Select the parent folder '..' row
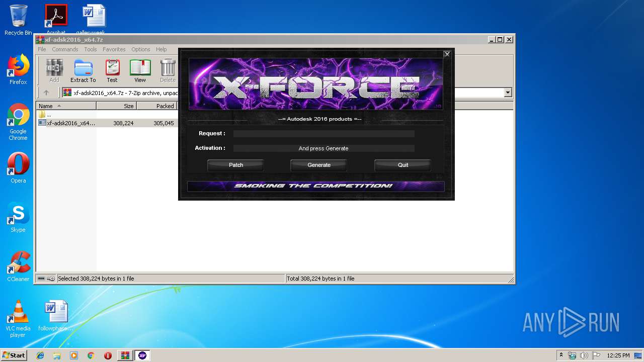This screenshot has height=362, width=644. click(45, 115)
